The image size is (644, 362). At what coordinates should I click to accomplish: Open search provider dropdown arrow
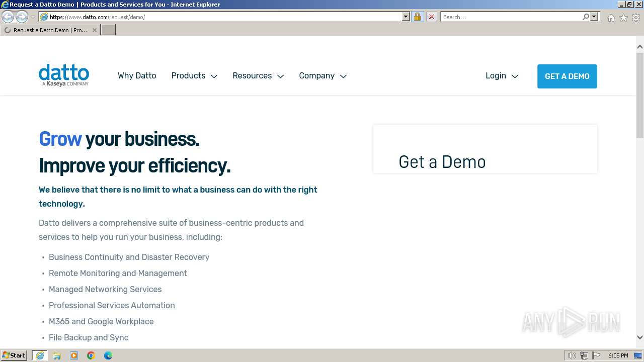click(x=594, y=17)
